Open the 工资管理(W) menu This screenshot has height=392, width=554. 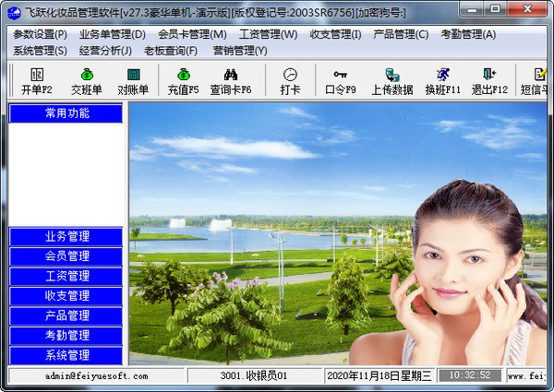click(268, 34)
